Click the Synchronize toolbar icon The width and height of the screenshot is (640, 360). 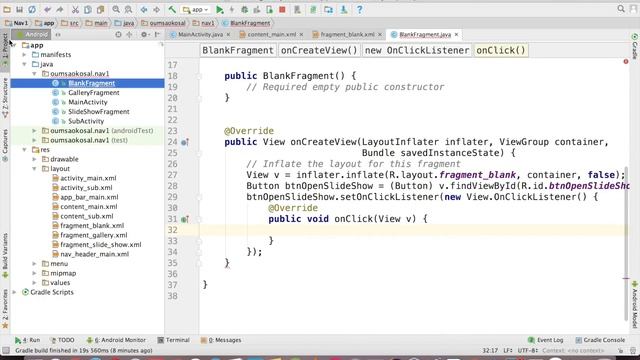pyautogui.click(x=32, y=9)
